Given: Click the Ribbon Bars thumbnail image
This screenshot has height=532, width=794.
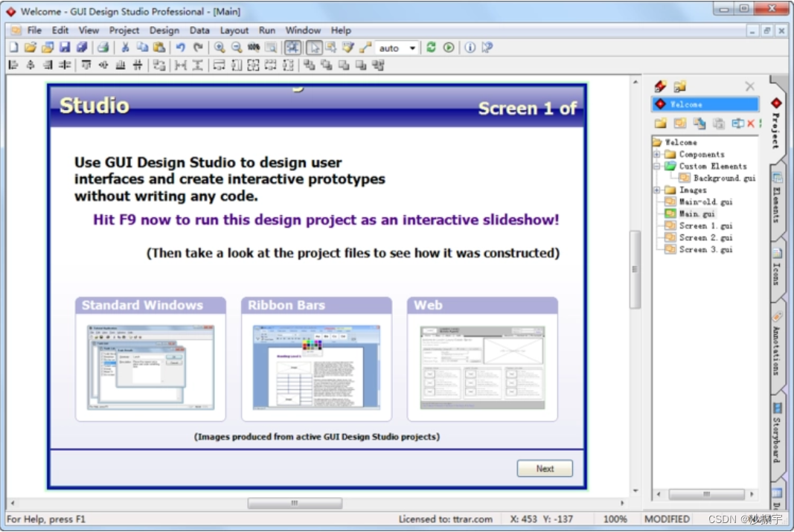Looking at the screenshot, I should pyautogui.click(x=316, y=368).
